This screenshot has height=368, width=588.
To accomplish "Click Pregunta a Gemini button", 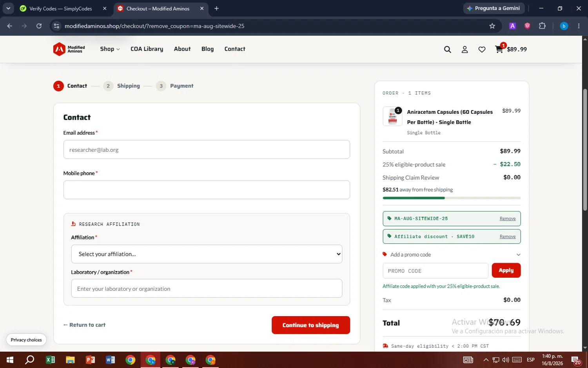I will point(494,8).
